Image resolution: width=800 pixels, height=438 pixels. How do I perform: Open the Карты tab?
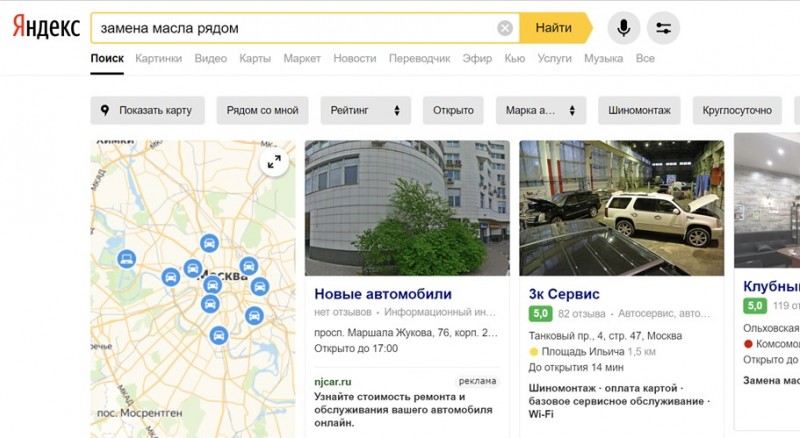[255, 59]
